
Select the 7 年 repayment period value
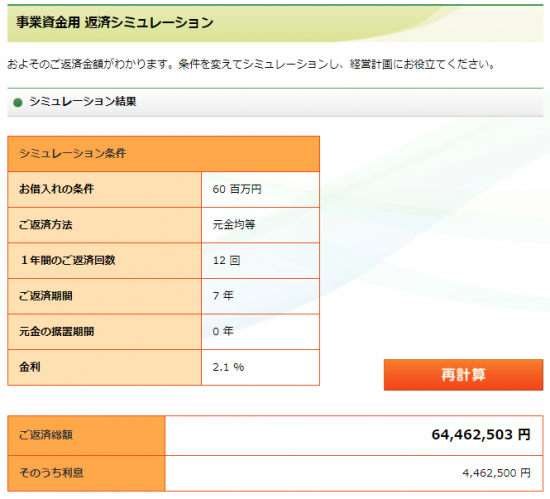tap(223, 296)
